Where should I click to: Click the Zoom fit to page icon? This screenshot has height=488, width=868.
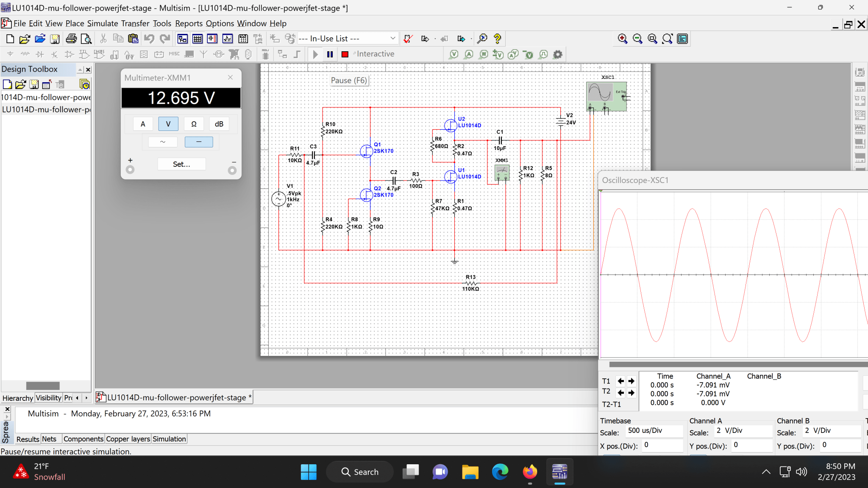tap(667, 39)
